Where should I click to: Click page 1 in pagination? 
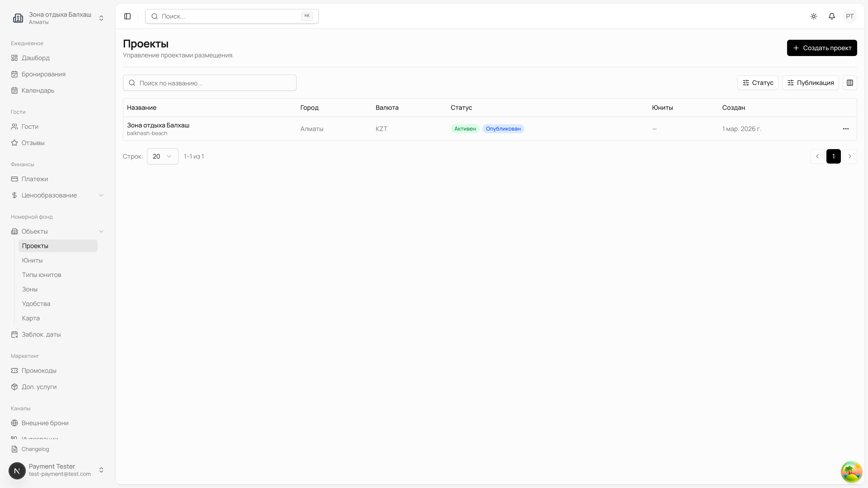coord(834,156)
